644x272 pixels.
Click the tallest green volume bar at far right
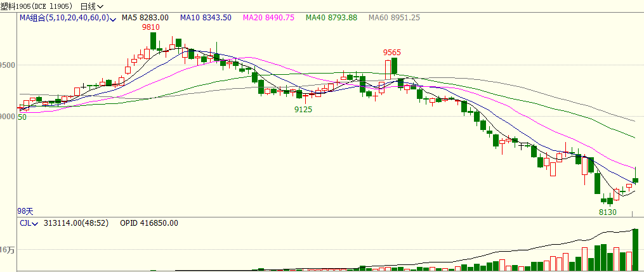click(635, 250)
